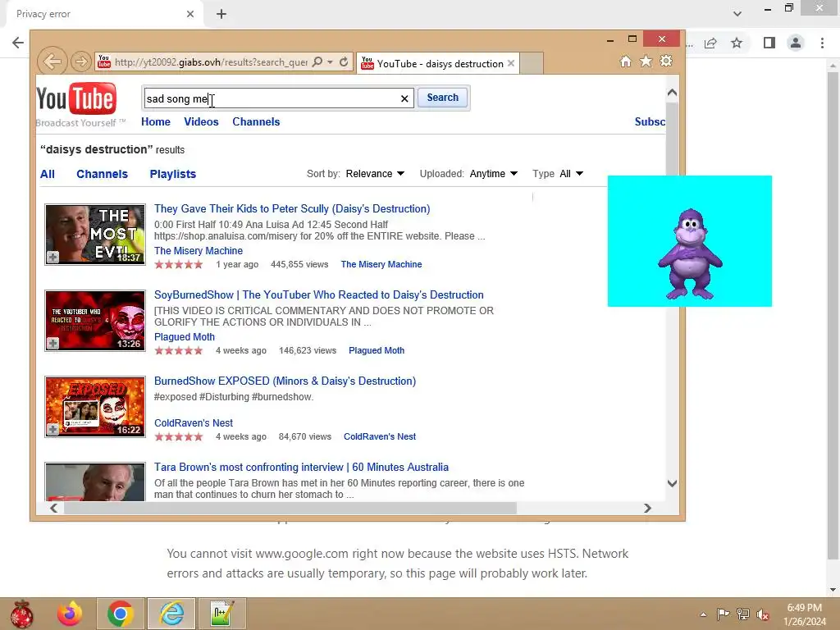Open a new tab in Chrome
The width and height of the screenshot is (840, 630).
coord(221,14)
